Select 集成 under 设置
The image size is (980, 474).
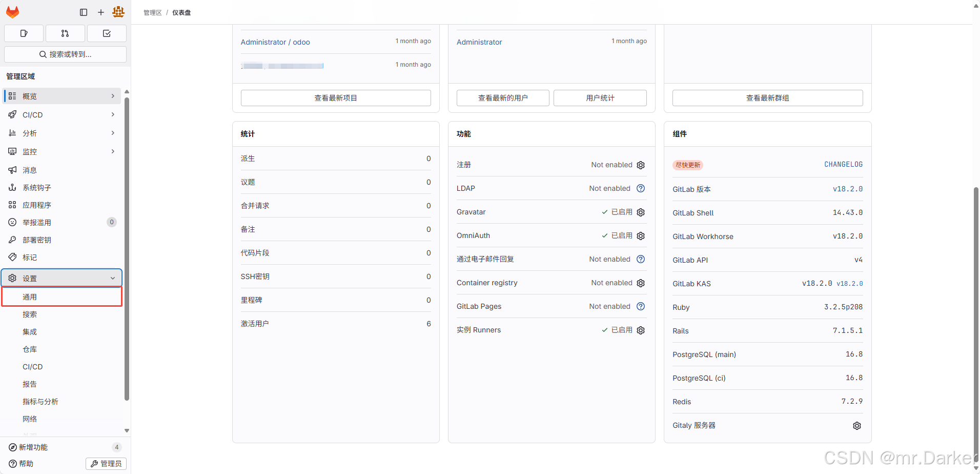[62, 332]
